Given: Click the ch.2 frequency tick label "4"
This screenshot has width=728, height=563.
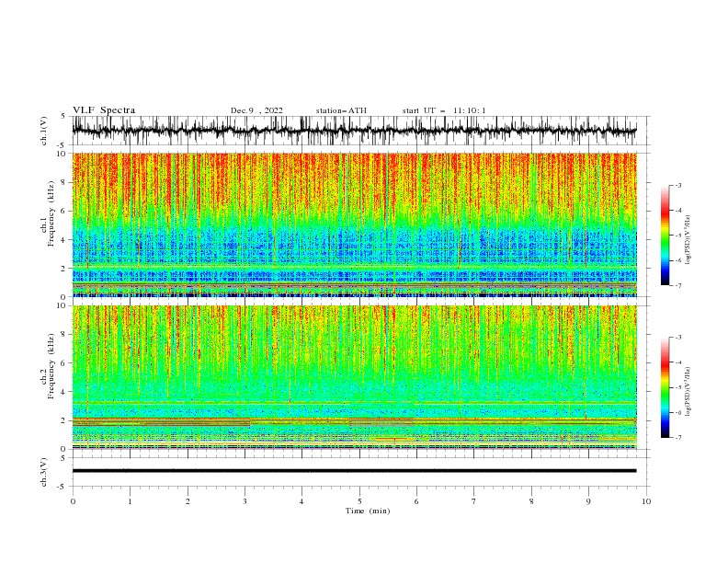Looking at the screenshot, I should 64,392.
